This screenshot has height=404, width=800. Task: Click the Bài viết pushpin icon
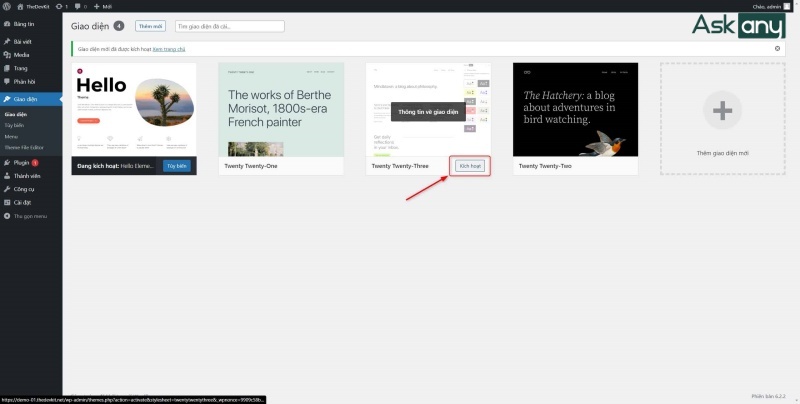7,41
